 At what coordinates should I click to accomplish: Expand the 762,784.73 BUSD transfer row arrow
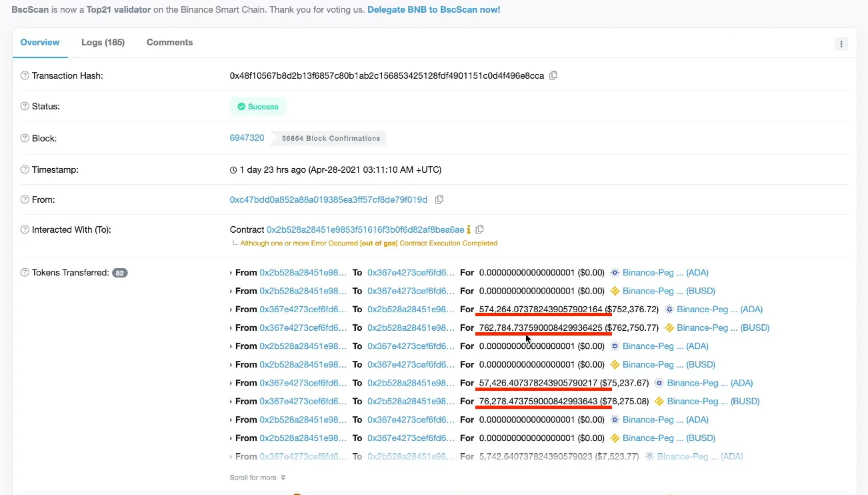click(231, 328)
